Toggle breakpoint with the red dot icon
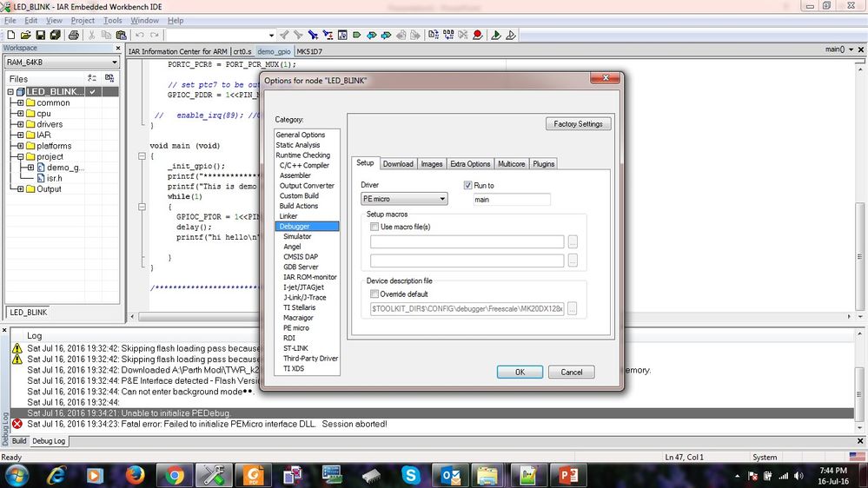 pos(478,35)
